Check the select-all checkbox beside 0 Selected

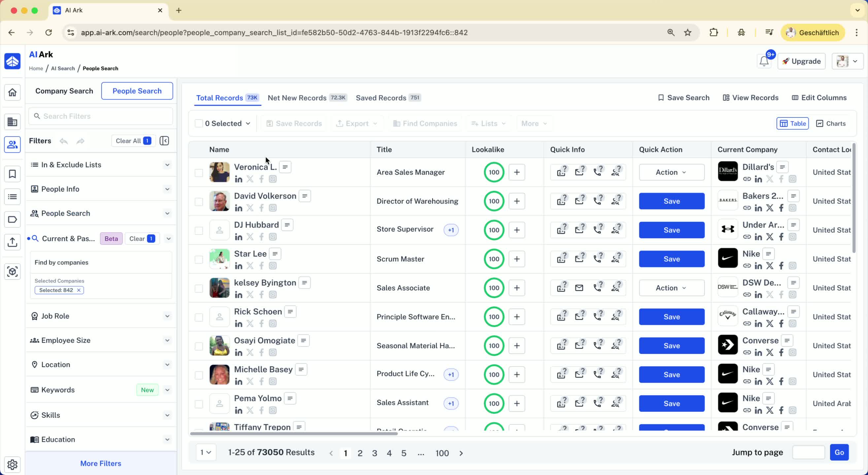(x=199, y=123)
